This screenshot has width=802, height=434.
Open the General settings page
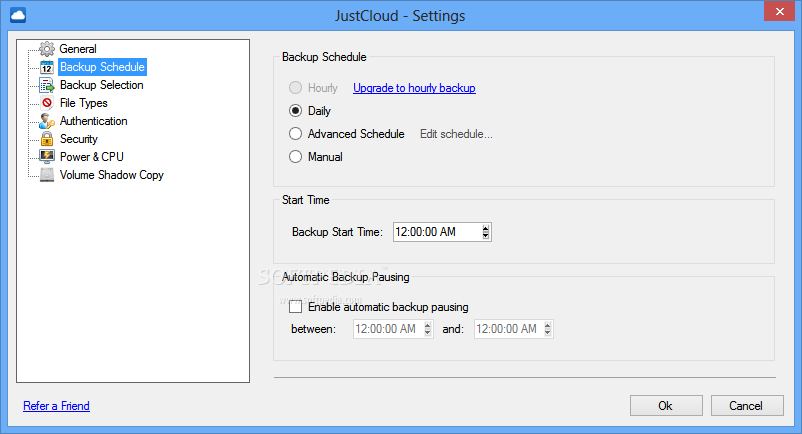tap(78, 49)
